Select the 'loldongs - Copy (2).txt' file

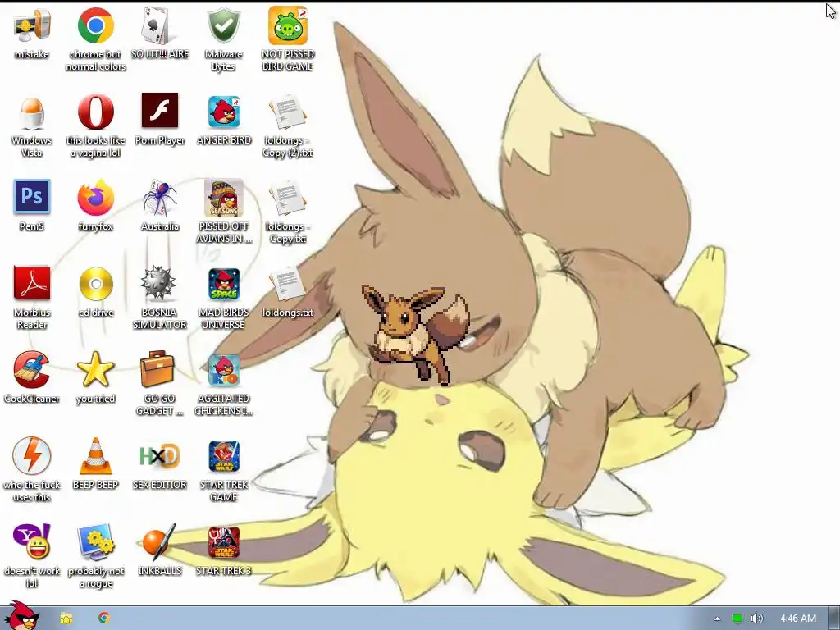click(x=288, y=112)
